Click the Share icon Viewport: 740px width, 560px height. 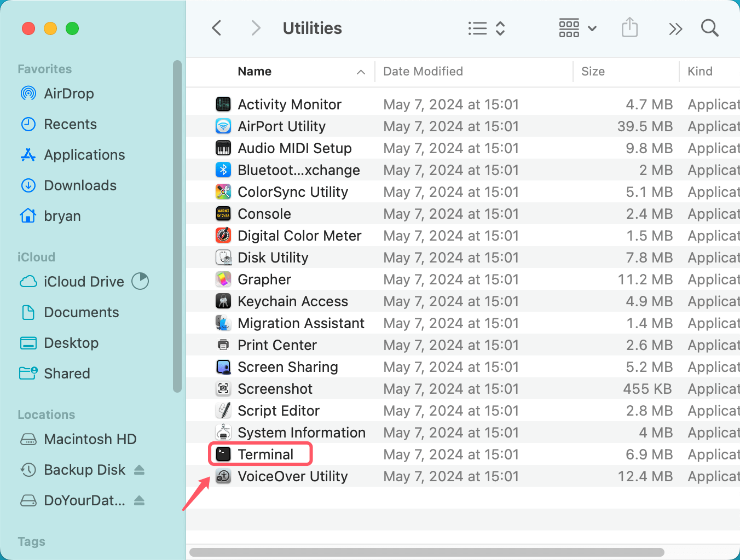pyautogui.click(x=629, y=28)
